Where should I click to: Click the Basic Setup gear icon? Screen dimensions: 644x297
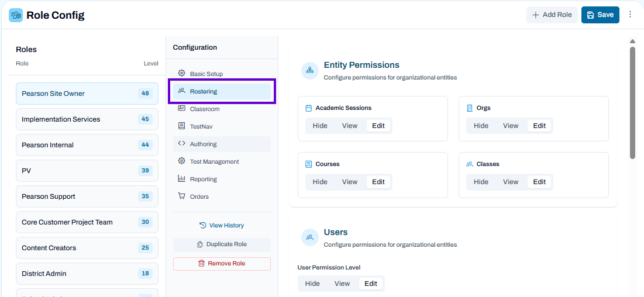click(181, 73)
